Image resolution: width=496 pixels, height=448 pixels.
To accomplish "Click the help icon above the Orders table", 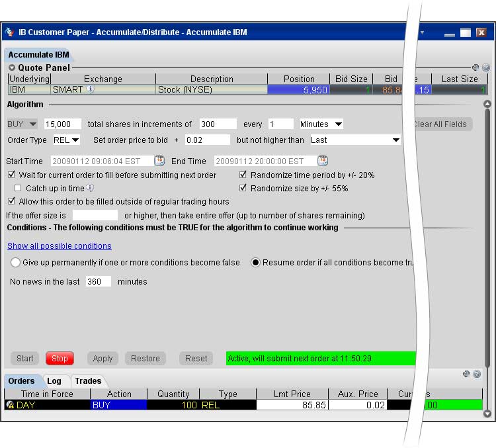I will tap(477, 374).
